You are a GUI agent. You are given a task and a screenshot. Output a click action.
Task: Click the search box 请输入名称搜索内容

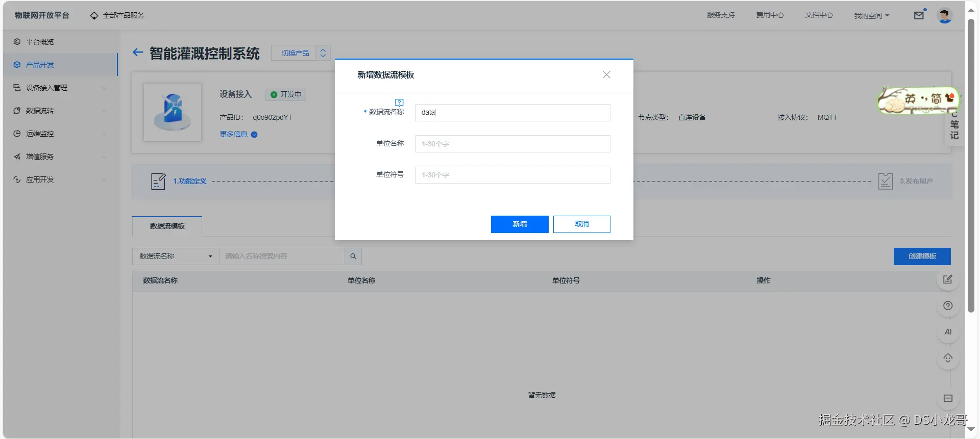[282, 256]
